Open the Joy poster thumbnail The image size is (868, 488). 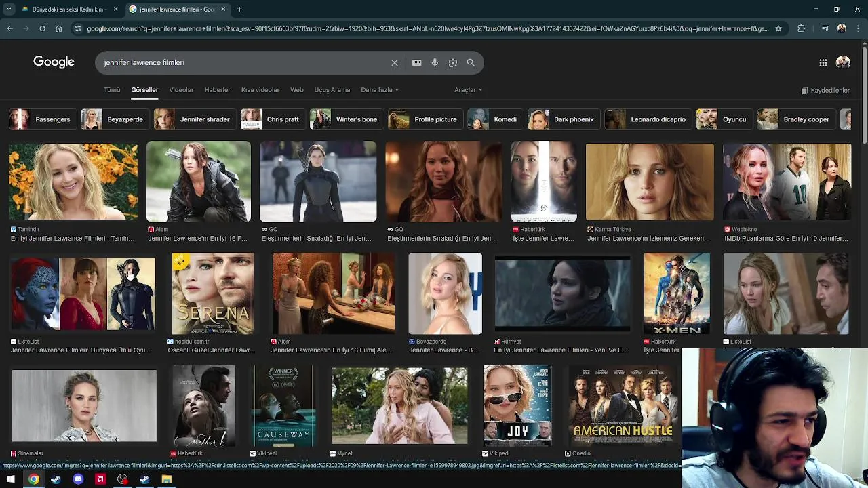point(517,405)
